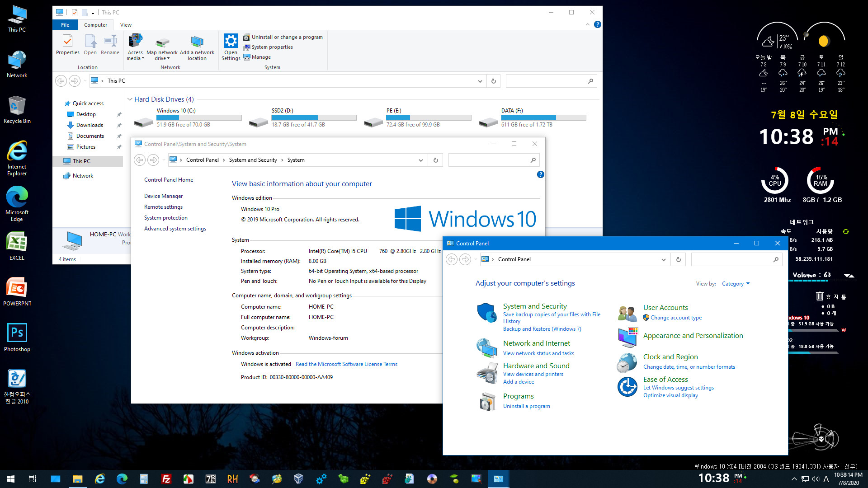Image resolution: width=868 pixels, height=488 pixels.
Task: Click Ease of Access icon
Action: 627,387
